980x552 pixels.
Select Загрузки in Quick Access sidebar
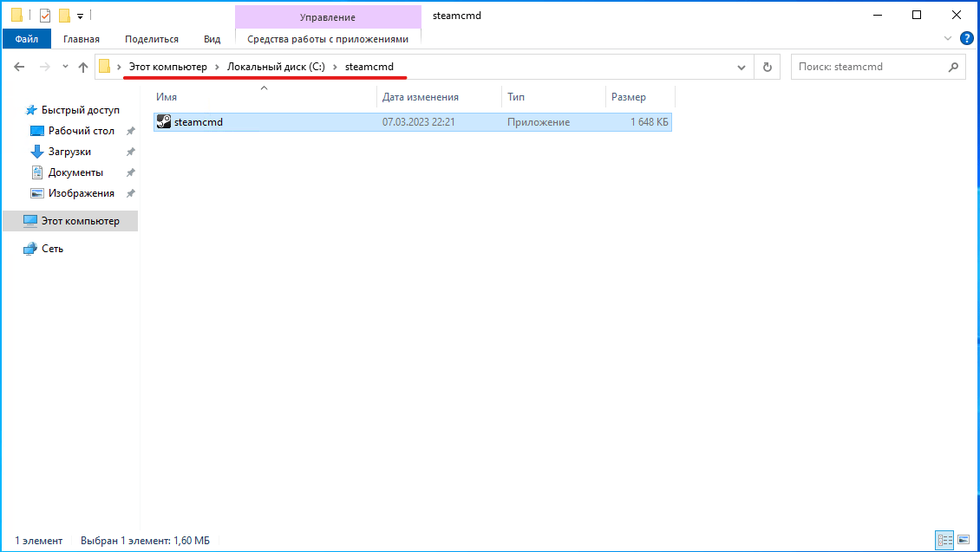tap(69, 152)
